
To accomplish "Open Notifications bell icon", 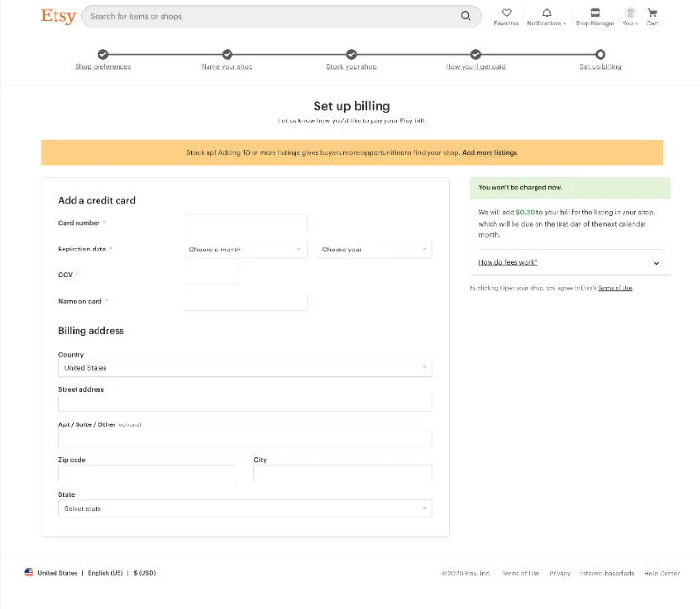I will 546,13.
